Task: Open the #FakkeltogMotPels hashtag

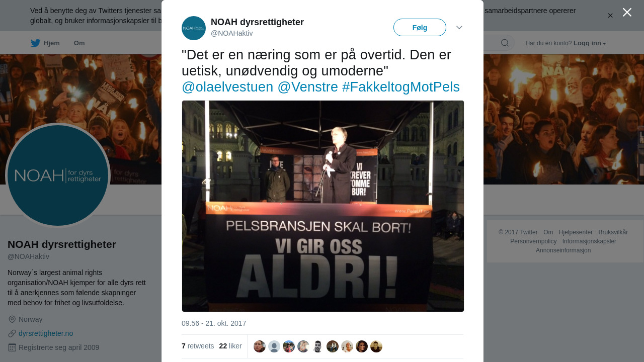Action: click(401, 87)
